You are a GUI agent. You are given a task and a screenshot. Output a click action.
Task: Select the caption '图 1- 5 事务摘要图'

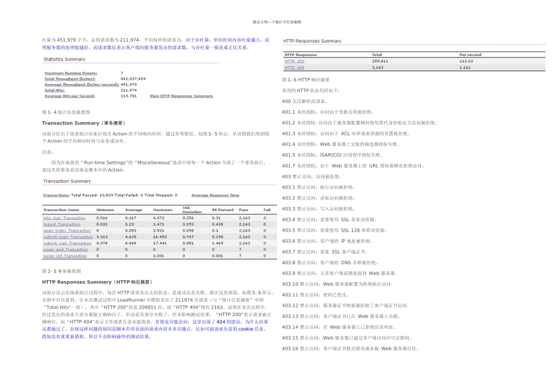61,271
